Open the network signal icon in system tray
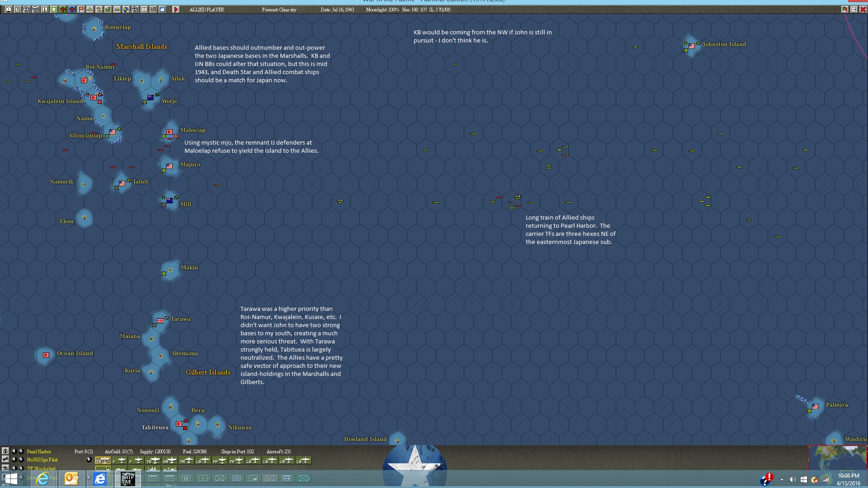The width and height of the screenshot is (868, 488). point(826,479)
